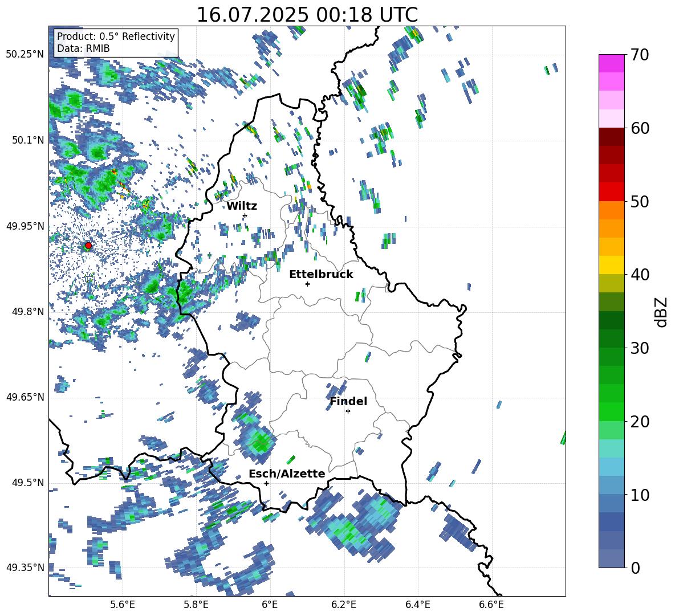Screen dimensions: 675x616
Task: Click the 6.4°E longitude label
Action: (x=417, y=605)
